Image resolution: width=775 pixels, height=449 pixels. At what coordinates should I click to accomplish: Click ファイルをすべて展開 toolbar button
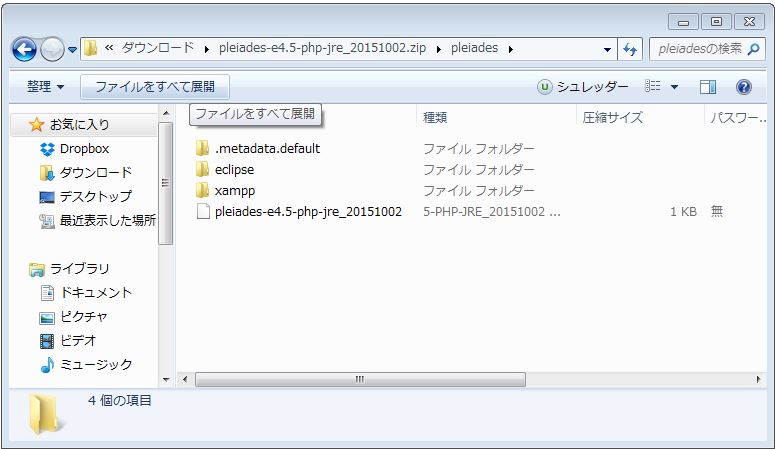155,87
